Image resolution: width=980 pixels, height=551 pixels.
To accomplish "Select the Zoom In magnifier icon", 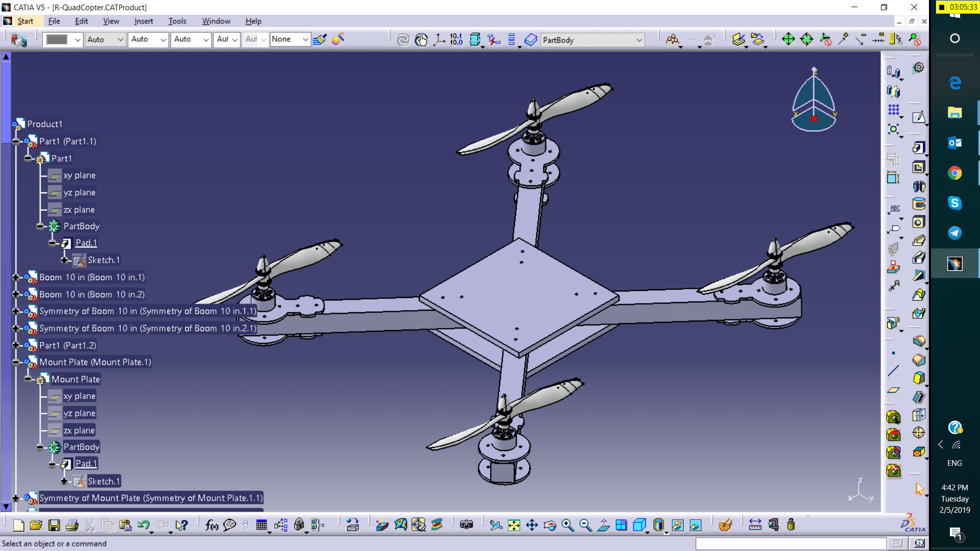I will pos(568,525).
